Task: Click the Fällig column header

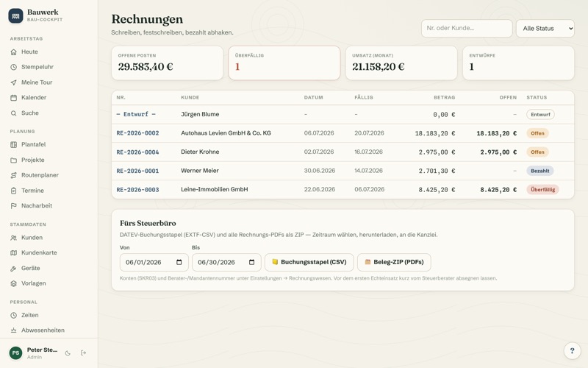Action: click(364, 97)
